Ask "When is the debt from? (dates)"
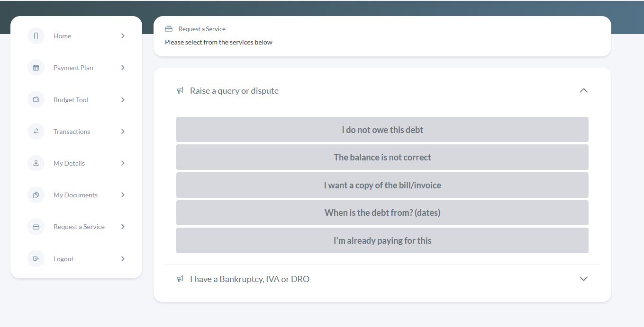Screen dimensions: 644x327 (x=382, y=212)
